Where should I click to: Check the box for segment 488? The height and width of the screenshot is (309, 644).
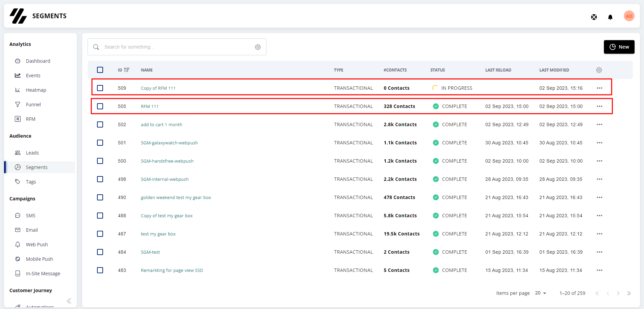click(x=100, y=216)
